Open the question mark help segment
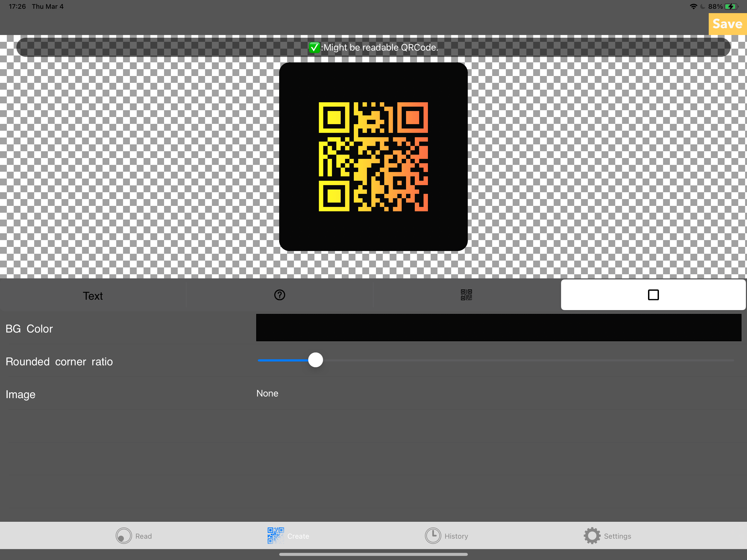 (280, 295)
